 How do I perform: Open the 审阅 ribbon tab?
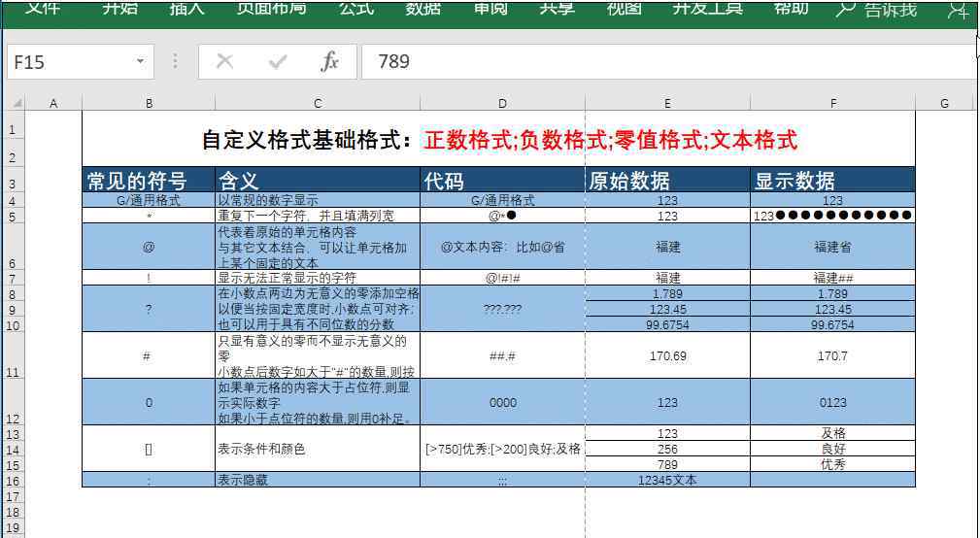click(490, 9)
